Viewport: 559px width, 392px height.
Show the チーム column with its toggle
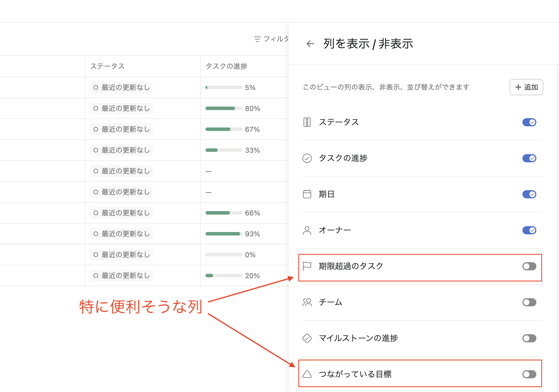pyautogui.click(x=529, y=302)
